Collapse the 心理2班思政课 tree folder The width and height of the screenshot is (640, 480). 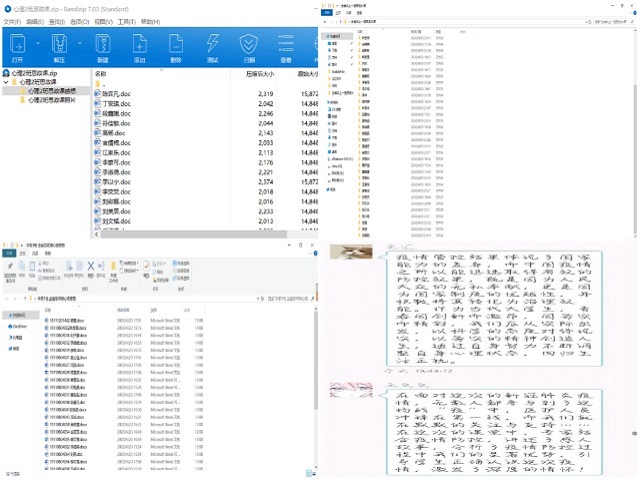pyautogui.click(x=7, y=82)
